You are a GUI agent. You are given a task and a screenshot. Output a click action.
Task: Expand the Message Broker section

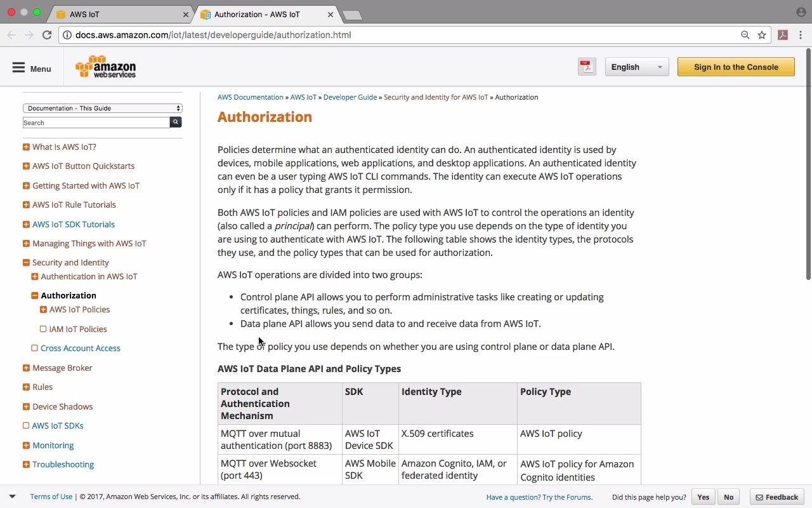[x=26, y=368]
